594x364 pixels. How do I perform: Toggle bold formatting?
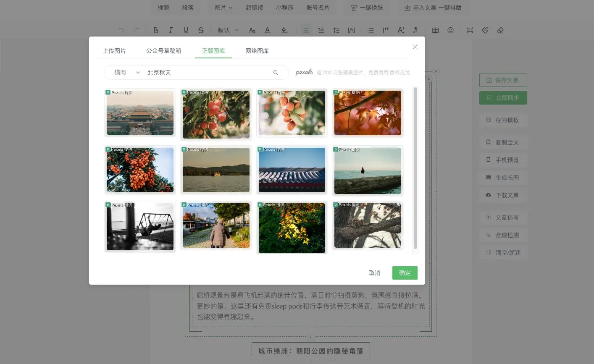(x=156, y=30)
